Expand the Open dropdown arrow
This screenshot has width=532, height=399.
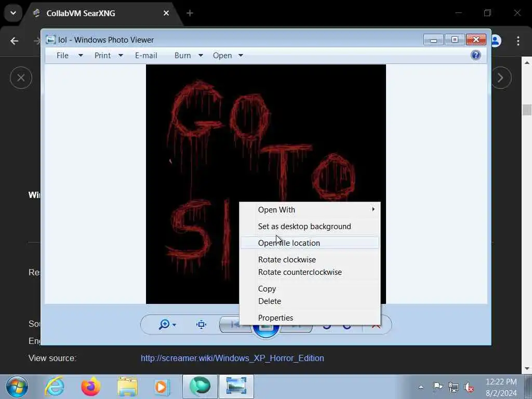pyautogui.click(x=241, y=55)
